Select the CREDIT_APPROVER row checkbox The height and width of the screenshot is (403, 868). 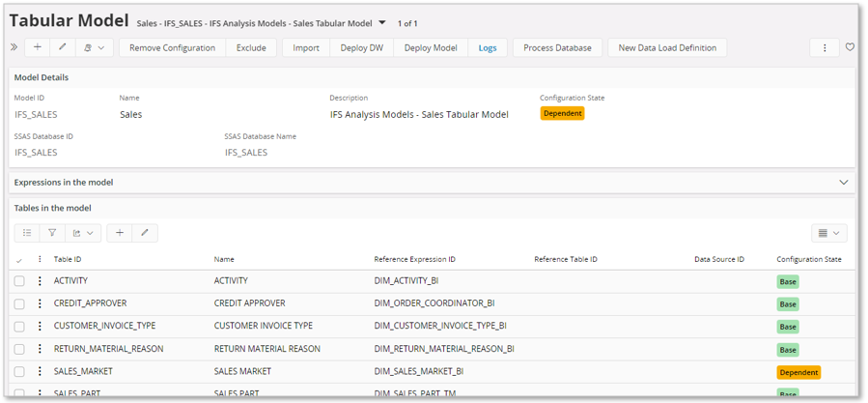coord(19,303)
